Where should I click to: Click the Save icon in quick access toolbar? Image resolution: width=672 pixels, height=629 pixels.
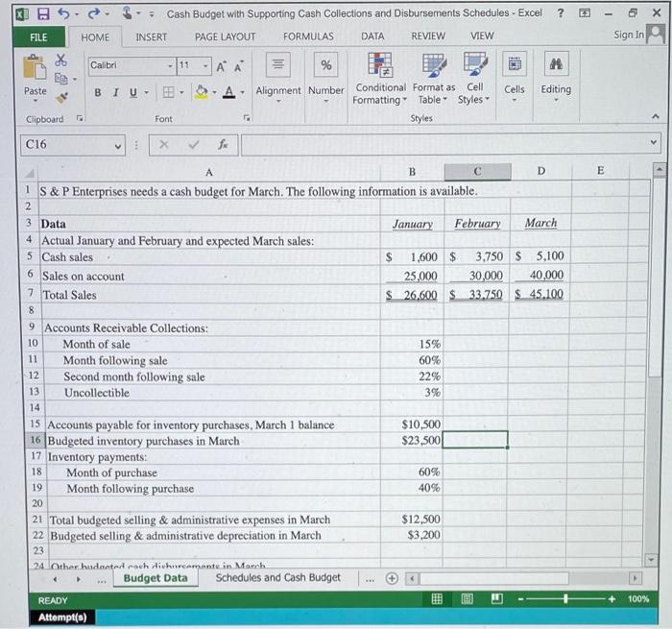pos(43,13)
